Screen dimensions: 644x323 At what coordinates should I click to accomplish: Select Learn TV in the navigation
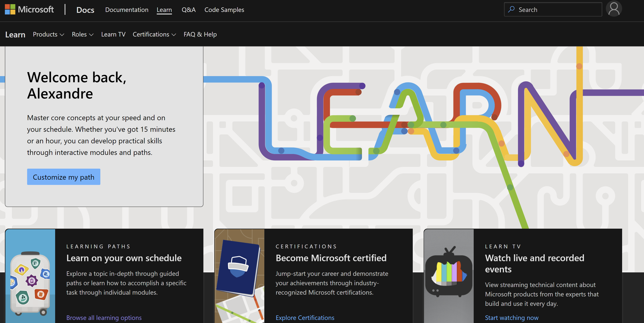[x=113, y=34]
